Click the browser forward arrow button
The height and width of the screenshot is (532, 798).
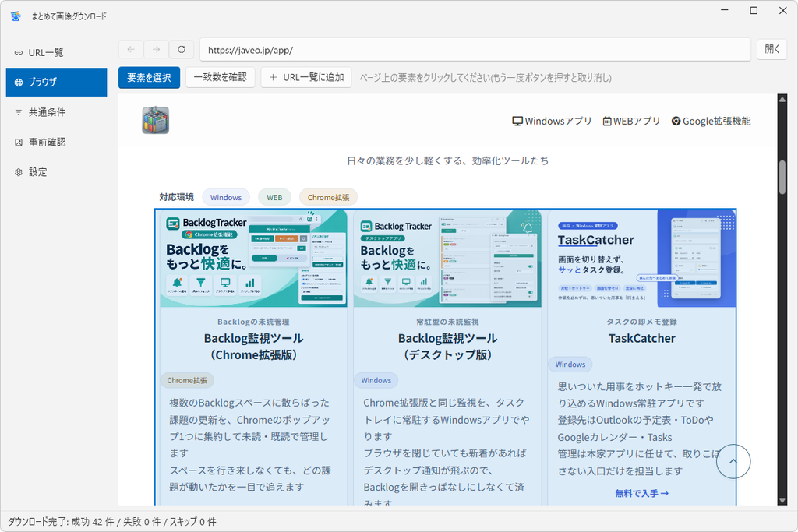(x=156, y=49)
